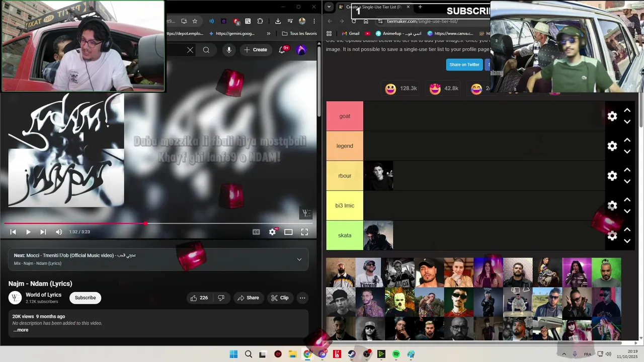Open the tab search dropdown in right window
This screenshot has height=362, width=644.
(x=329, y=7)
